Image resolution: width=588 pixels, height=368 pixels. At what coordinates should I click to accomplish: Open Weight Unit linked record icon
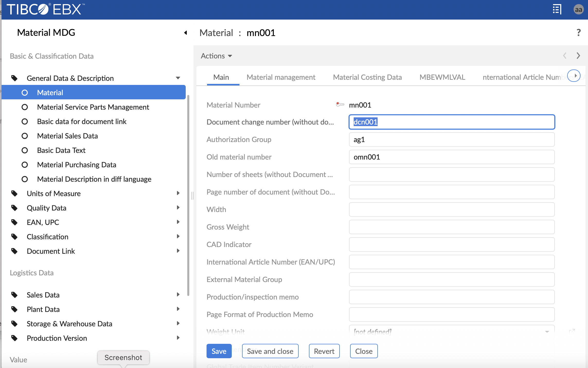572,331
